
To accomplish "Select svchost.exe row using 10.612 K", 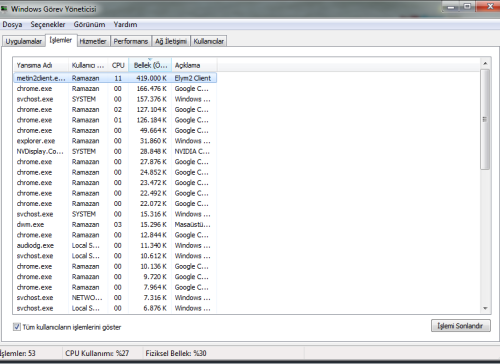I will [115, 256].
